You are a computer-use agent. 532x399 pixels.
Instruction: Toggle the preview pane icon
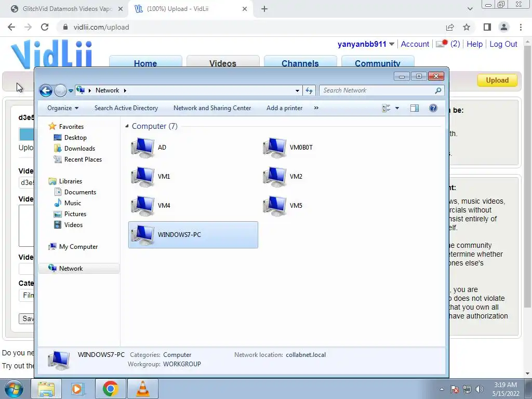(x=415, y=108)
